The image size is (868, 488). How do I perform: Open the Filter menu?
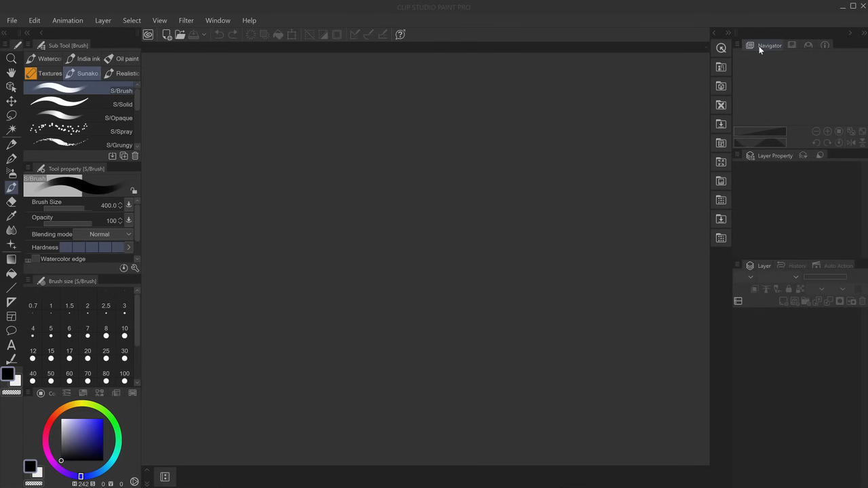186,20
